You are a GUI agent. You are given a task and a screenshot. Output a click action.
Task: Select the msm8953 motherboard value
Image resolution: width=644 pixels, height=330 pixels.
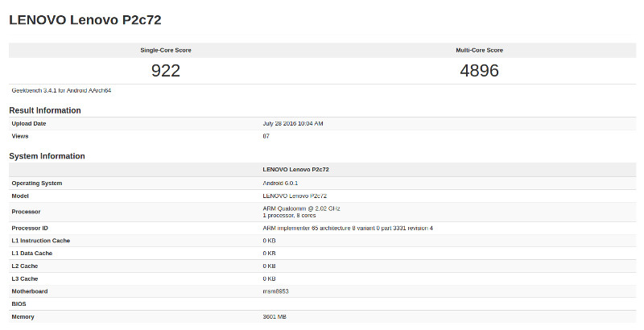tap(275, 291)
